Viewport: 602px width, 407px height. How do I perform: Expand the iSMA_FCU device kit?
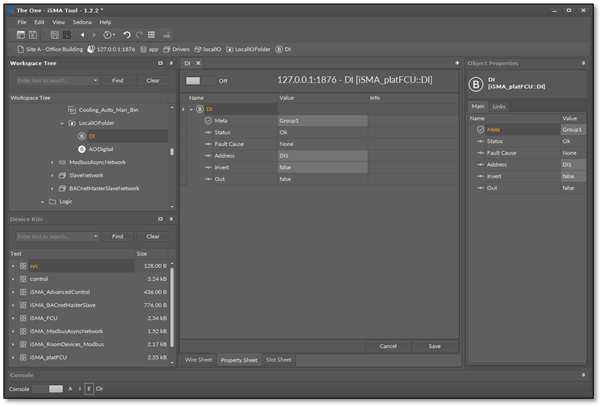[x=13, y=317]
